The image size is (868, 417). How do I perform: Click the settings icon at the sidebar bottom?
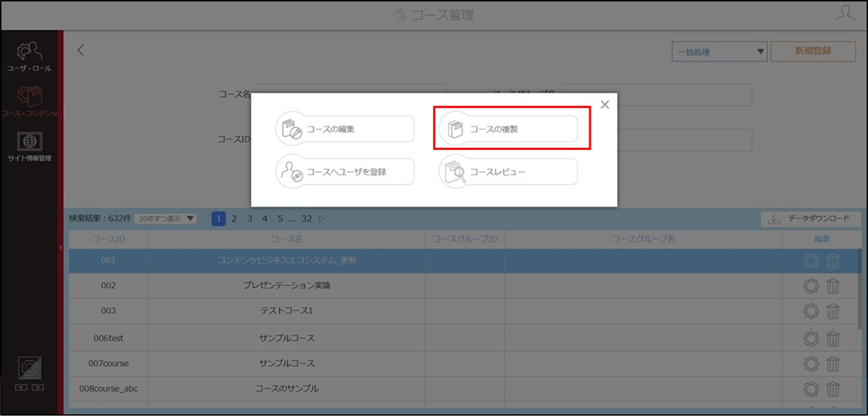tap(30, 369)
